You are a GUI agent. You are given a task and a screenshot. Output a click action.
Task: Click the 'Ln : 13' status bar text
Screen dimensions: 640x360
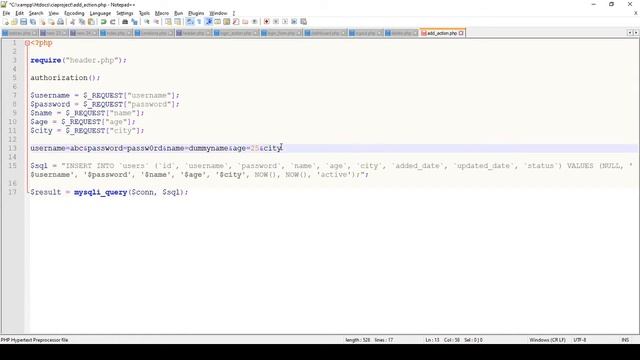[x=432, y=340]
